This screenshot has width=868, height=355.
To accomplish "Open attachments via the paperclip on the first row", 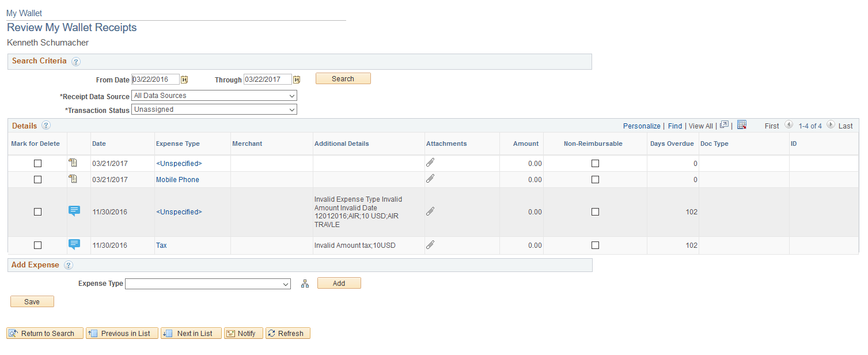I will [430, 163].
